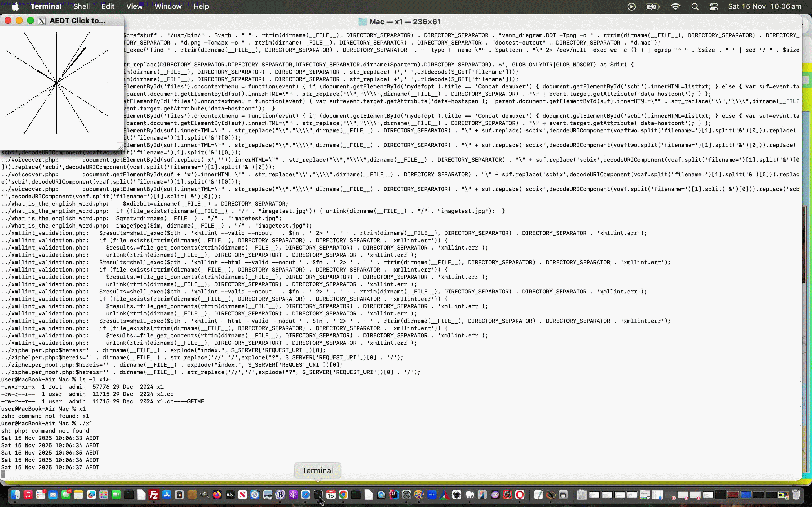Open Inkscape from the Dock
The image size is (812, 507).
coord(457,495)
